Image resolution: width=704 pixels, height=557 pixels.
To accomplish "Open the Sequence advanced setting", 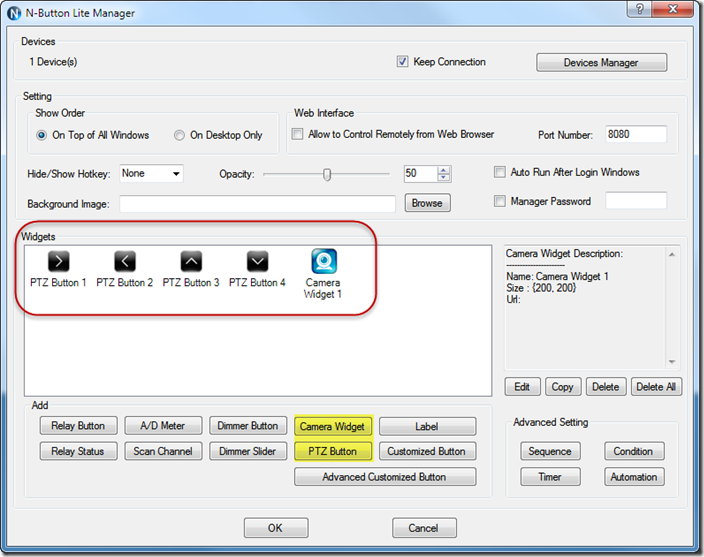I will [550, 452].
